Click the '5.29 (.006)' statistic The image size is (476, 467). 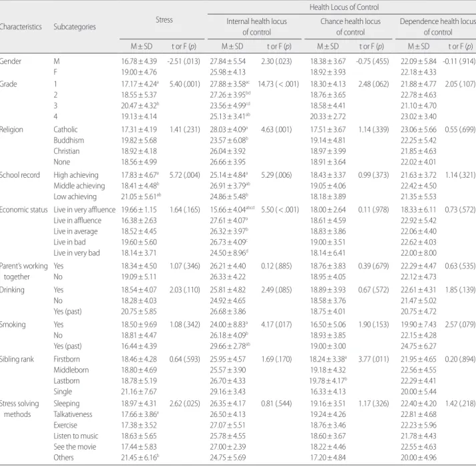pos(276,175)
